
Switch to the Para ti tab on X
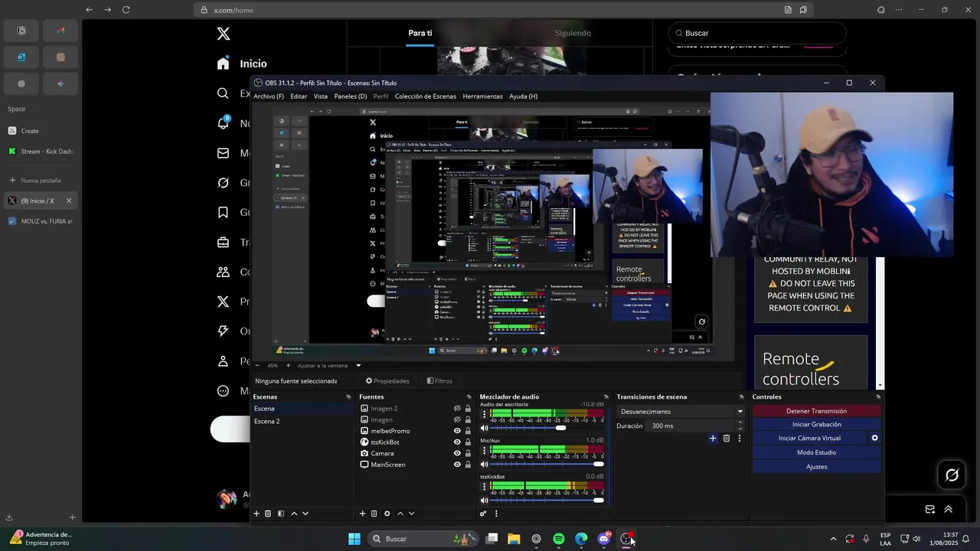[x=420, y=33]
